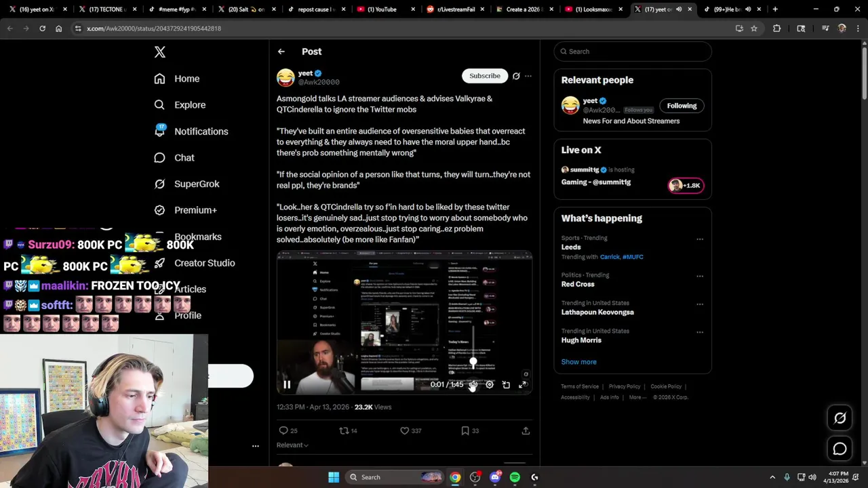Click the X logo in the sidebar
Image resolution: width=868 pixels, height=488 pixels.
coord(159,52)
